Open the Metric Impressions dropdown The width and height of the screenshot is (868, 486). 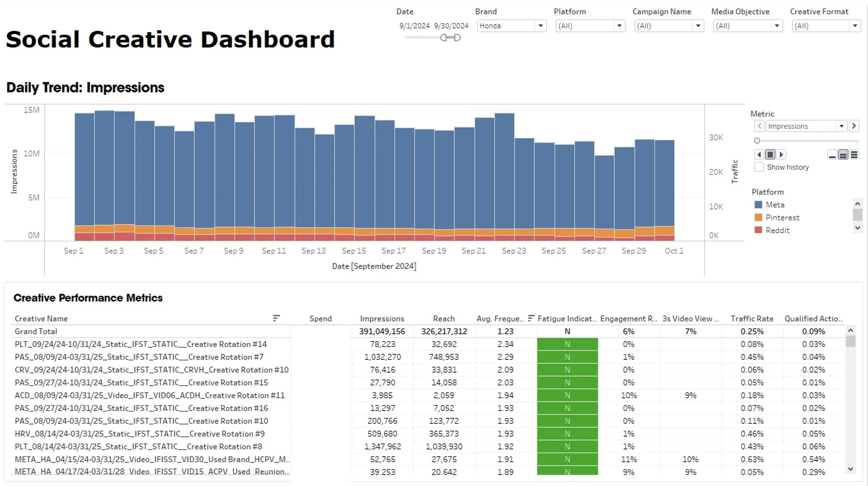click(841, 126)
